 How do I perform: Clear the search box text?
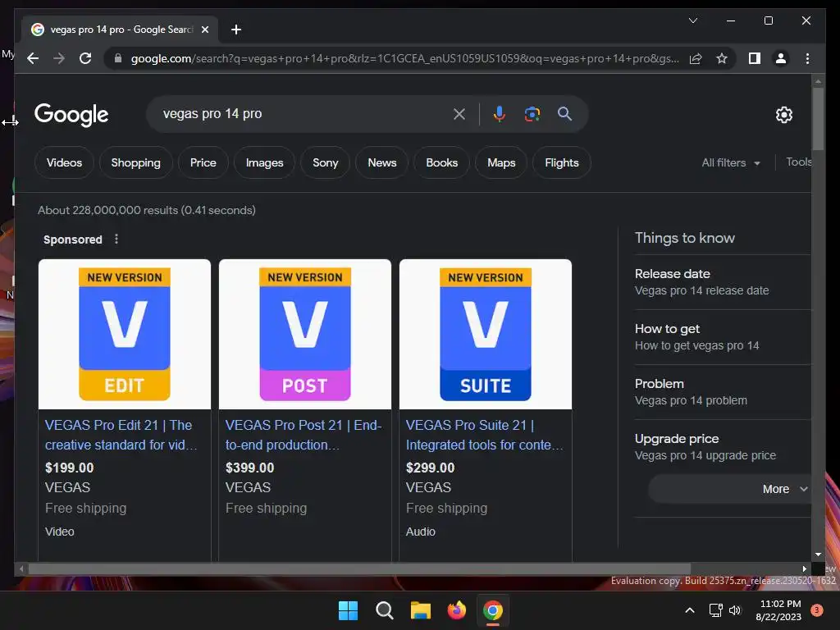(x=459, y=113)
